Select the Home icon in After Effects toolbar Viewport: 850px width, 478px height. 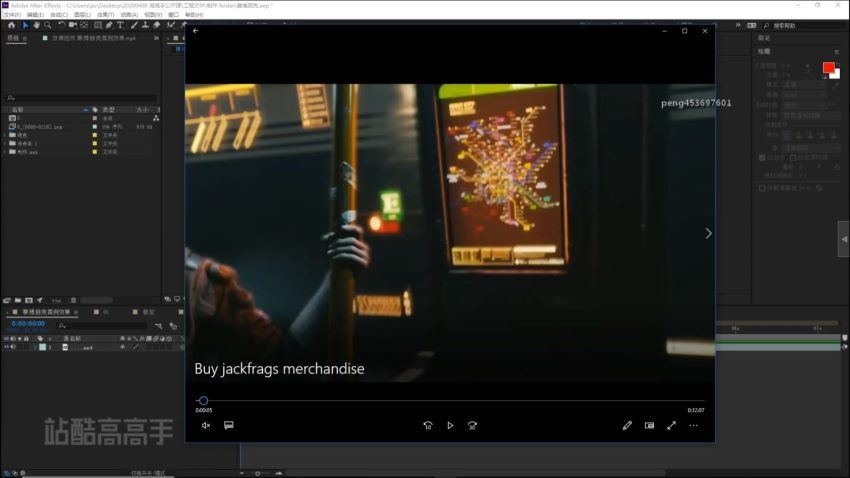(11, 25)
